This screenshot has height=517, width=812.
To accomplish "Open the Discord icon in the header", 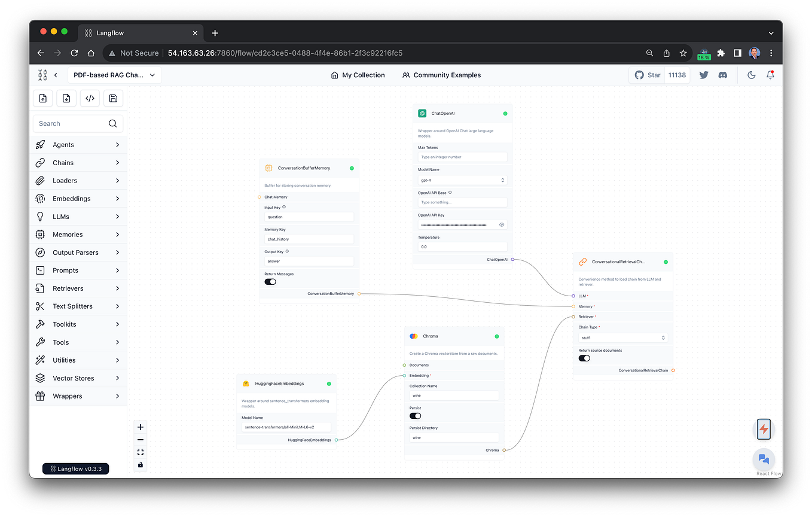I will 723,75.
